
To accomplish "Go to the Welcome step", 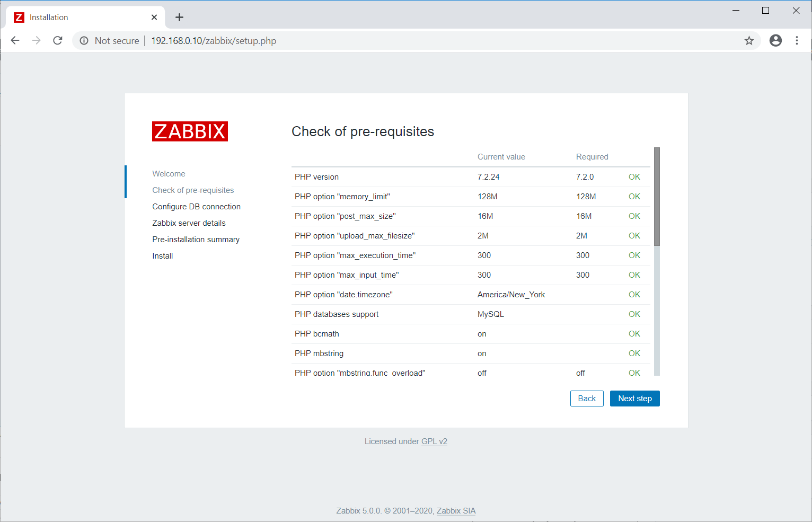I will (169, 174).
